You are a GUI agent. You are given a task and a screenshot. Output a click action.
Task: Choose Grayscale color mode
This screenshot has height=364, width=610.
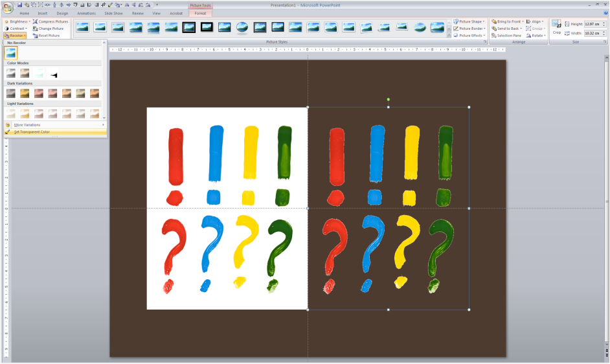pos(11,73)
